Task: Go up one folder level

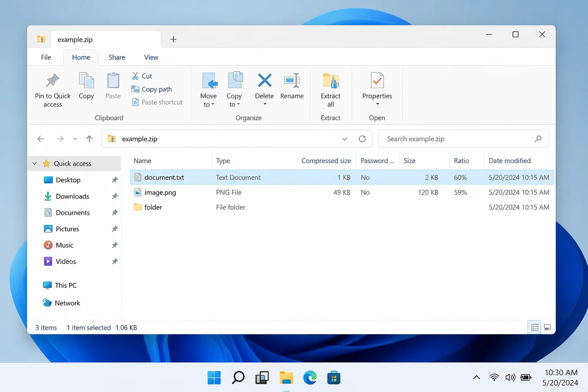Action: tap(90, 139)
